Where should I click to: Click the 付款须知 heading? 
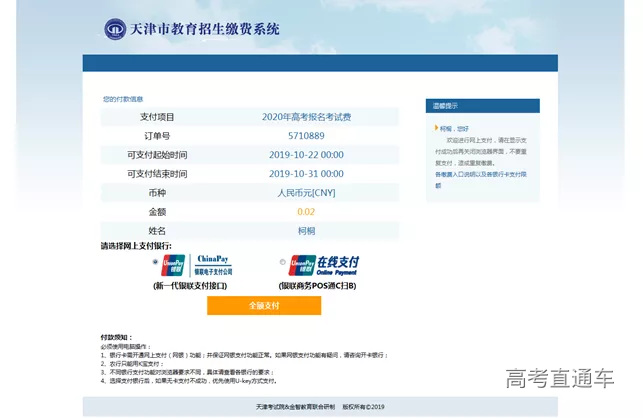116,337
